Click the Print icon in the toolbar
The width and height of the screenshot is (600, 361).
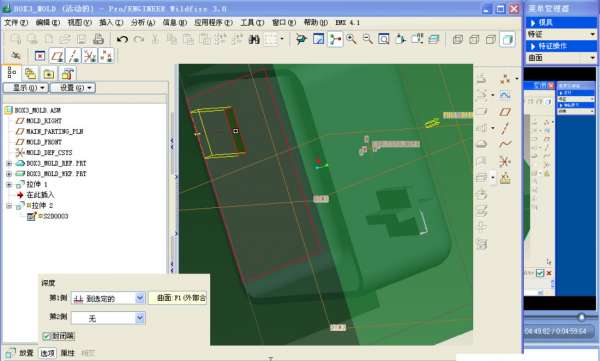(98, 39)
